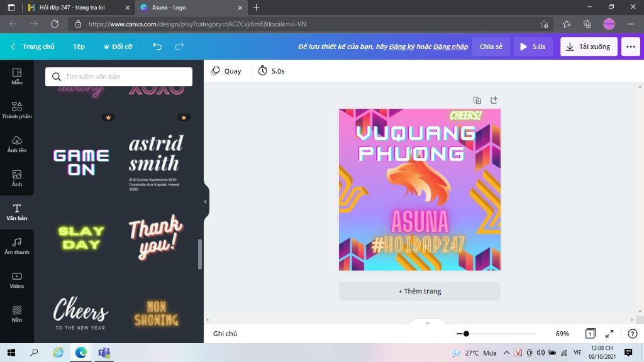
Task: Open the Tệp file menu
Action: tap(79, 47)
